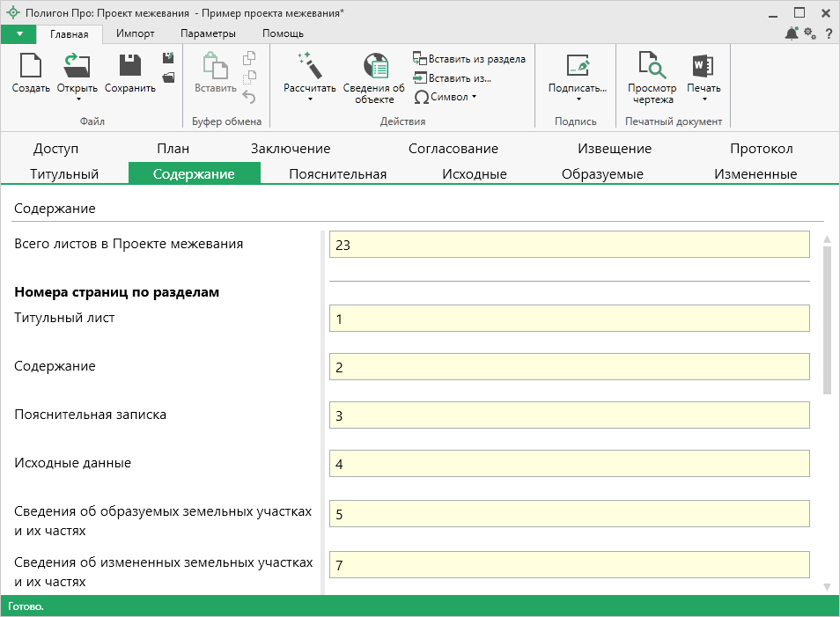Screen dimensions: 840x617
Task: Click the Создать new document icon
Action: pyautogui.click(x=31, y=67)
